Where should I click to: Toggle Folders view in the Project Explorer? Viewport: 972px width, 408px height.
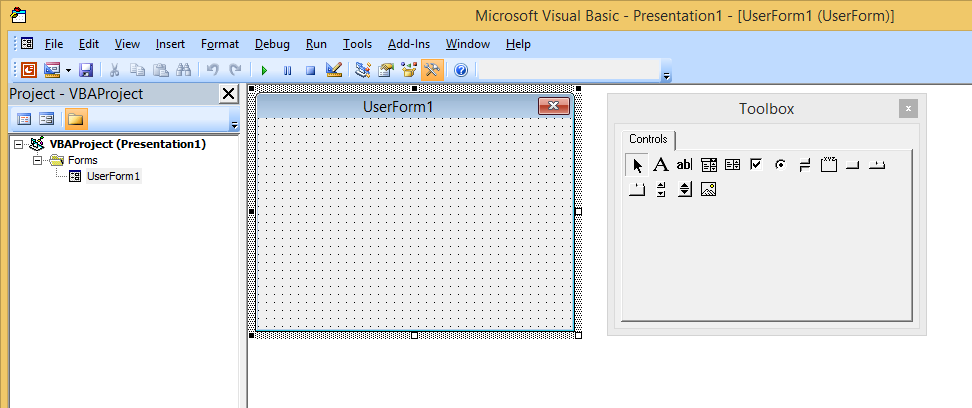coord(76,119)
